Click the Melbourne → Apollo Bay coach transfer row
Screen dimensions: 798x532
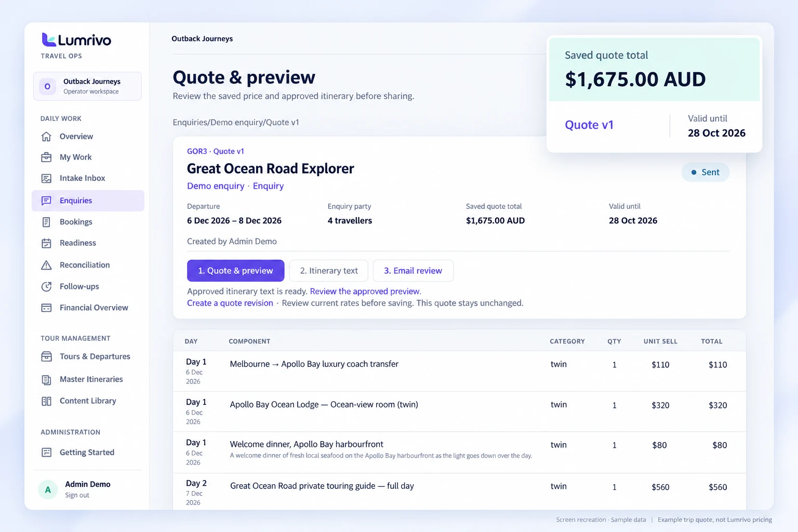(459, 371)
